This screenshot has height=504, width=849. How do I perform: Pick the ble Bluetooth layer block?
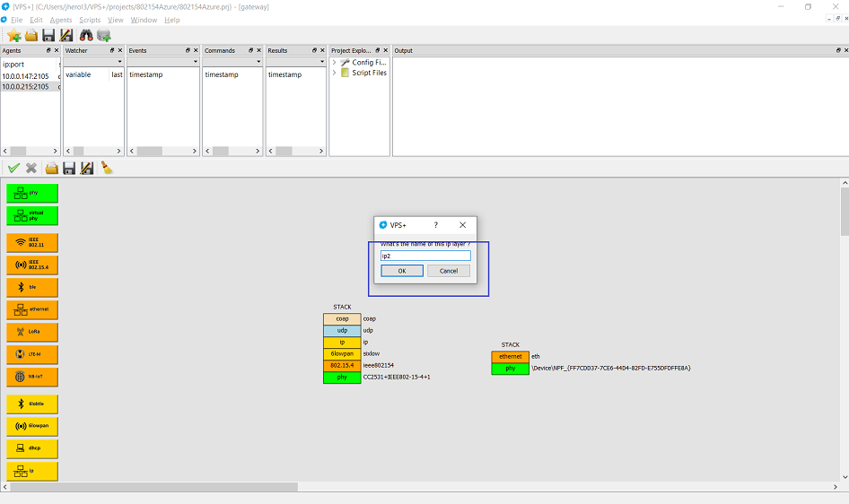click(32, 287)
